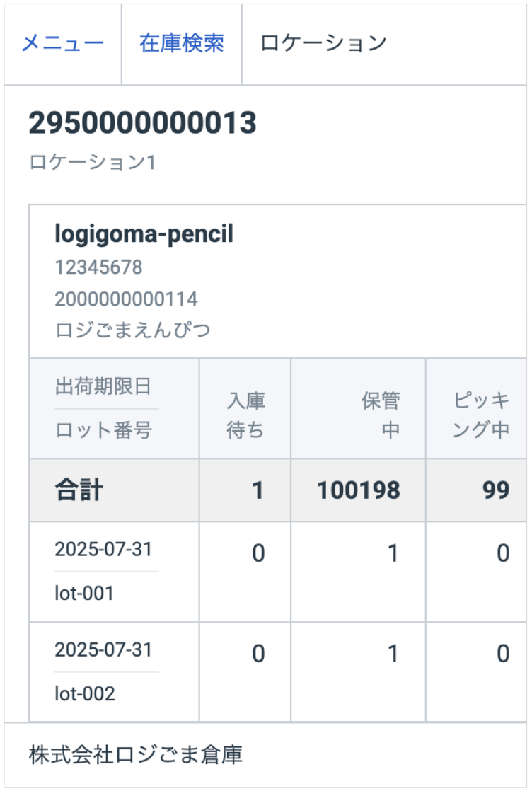
Task: Click the ロケーション1 location name
Action: (92, 162)
